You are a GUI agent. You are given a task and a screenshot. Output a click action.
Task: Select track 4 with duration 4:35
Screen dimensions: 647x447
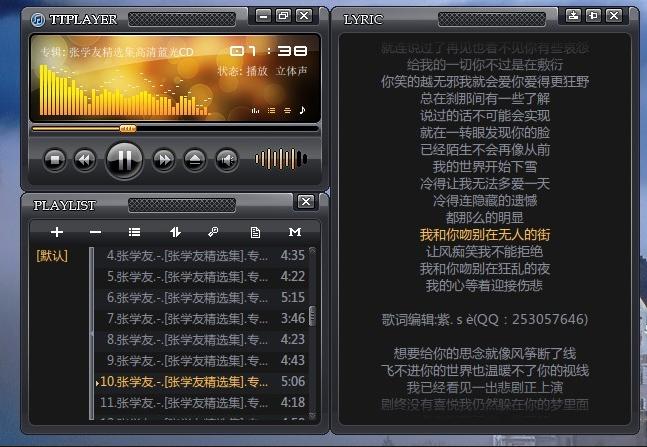click(202, 255)
